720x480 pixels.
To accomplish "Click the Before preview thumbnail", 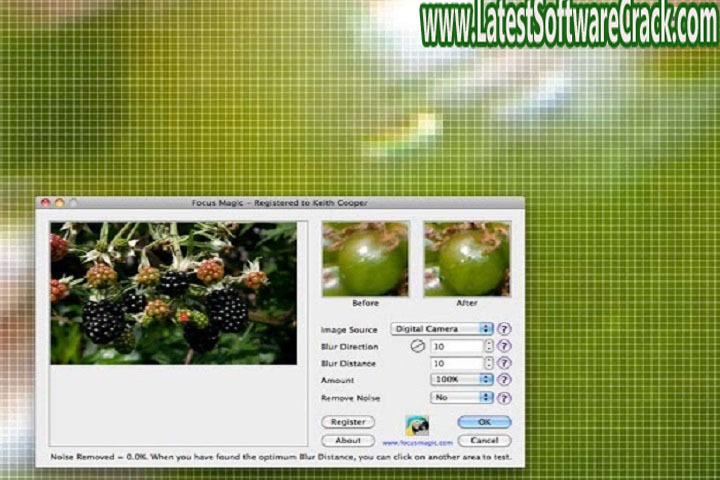I will [x=366, y=259].
